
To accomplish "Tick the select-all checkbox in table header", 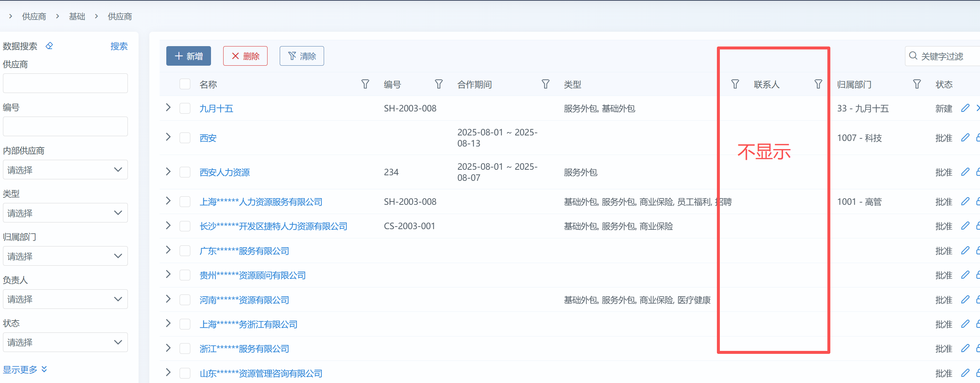I will 185,84.
